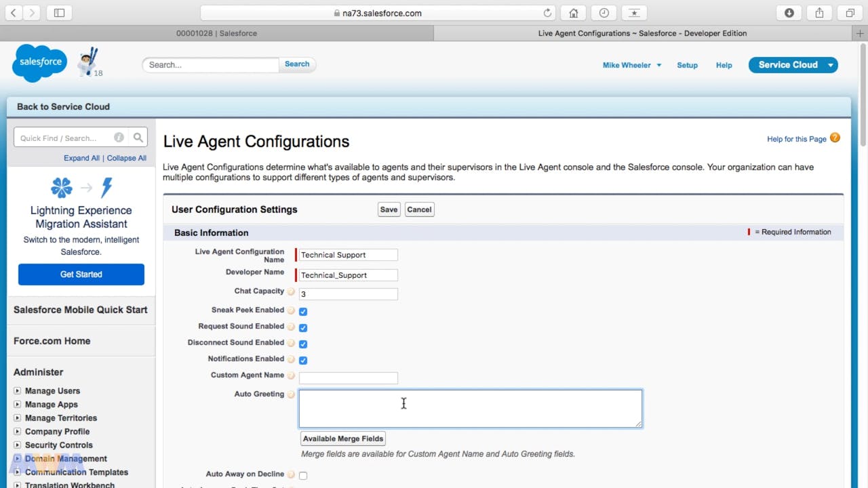Open Available Merge Fields
Viewport: 868px width, 488px height.
pyautogui.click(x=343, y=439)
